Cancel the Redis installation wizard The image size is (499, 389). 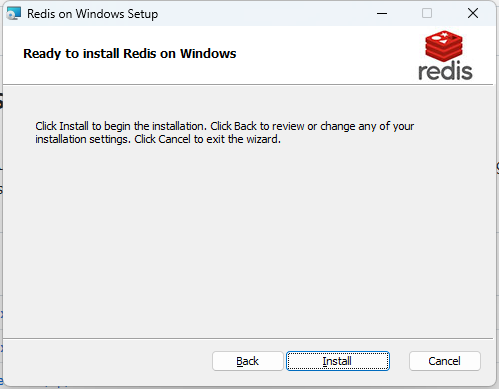pos(445,361)
